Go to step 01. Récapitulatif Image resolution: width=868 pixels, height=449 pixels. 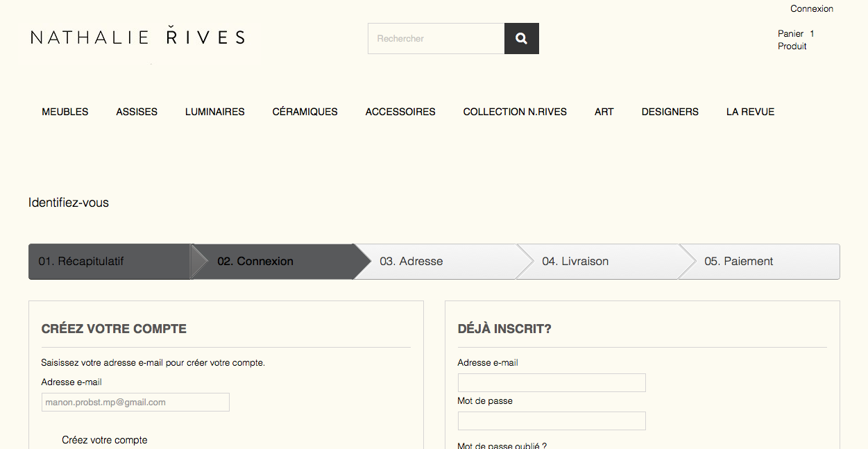pos(110,262)
